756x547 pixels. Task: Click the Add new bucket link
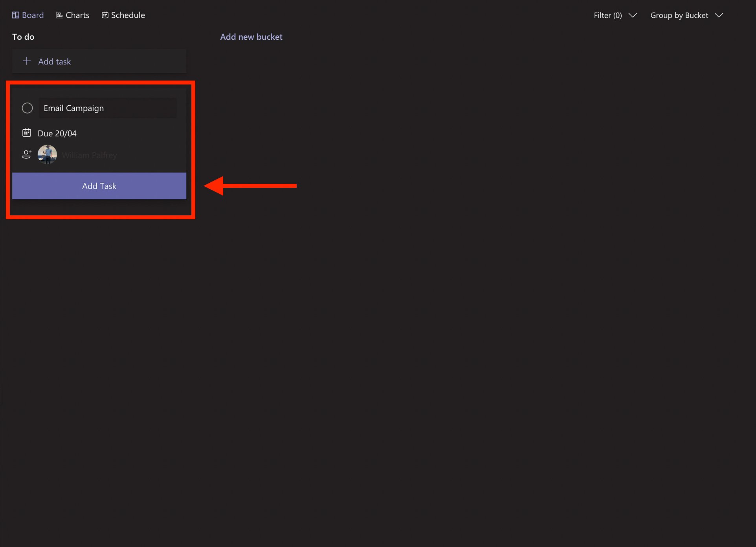tap(251, 37)
